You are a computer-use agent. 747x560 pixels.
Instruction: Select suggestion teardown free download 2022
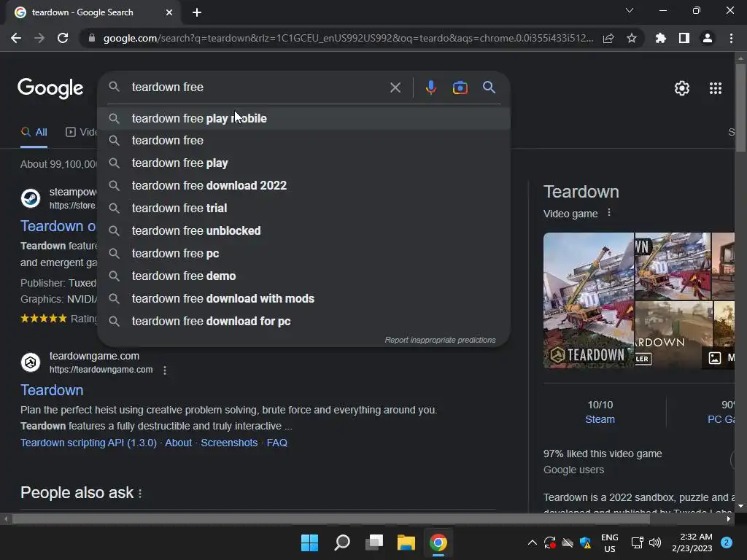click(x=304, y=185)
